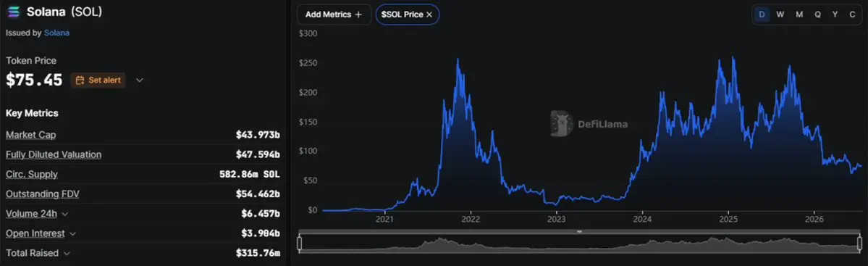Click the Solana logo icon
868x266 pixels.
coord(13,12)
